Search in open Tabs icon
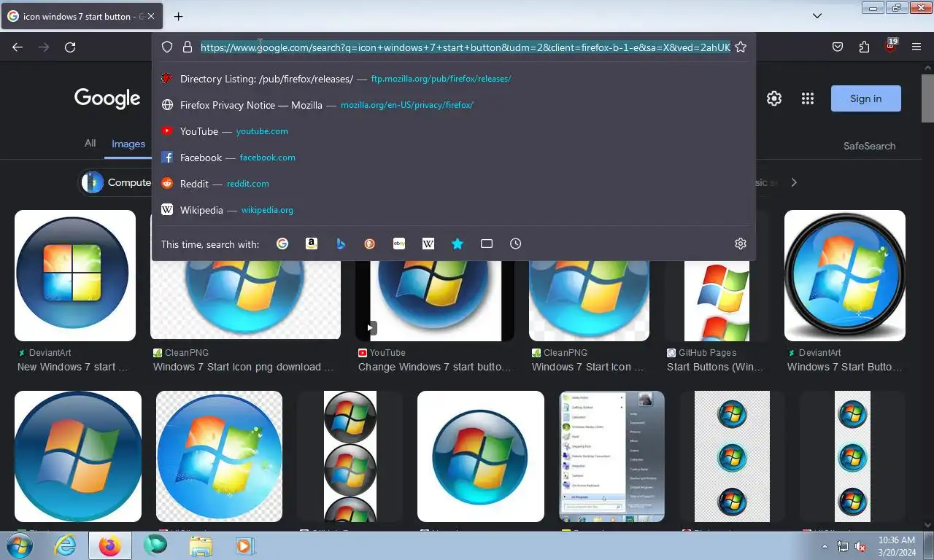Screen dimensions: 934x560 pyautogui.click(x=487, y=244)
